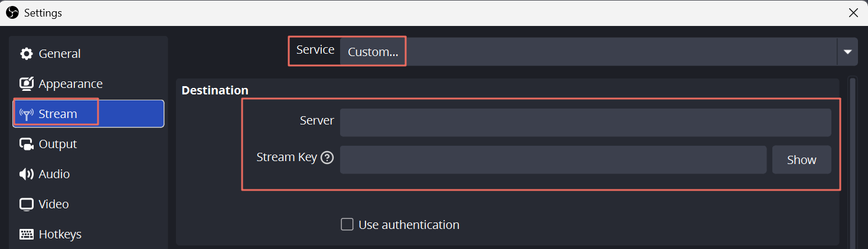Click the Destination section heading
The width and height of the screenshot is (868, 249).
tap(215, 90)
